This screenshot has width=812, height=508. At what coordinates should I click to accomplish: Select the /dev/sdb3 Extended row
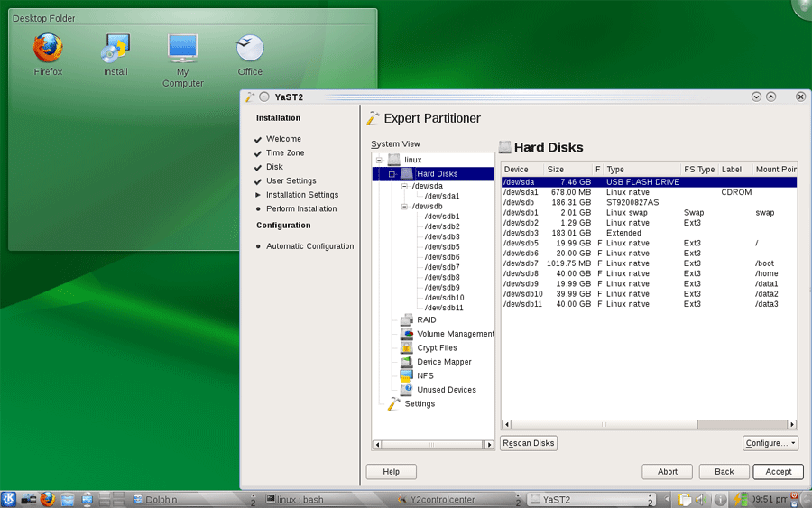[649, 233]
